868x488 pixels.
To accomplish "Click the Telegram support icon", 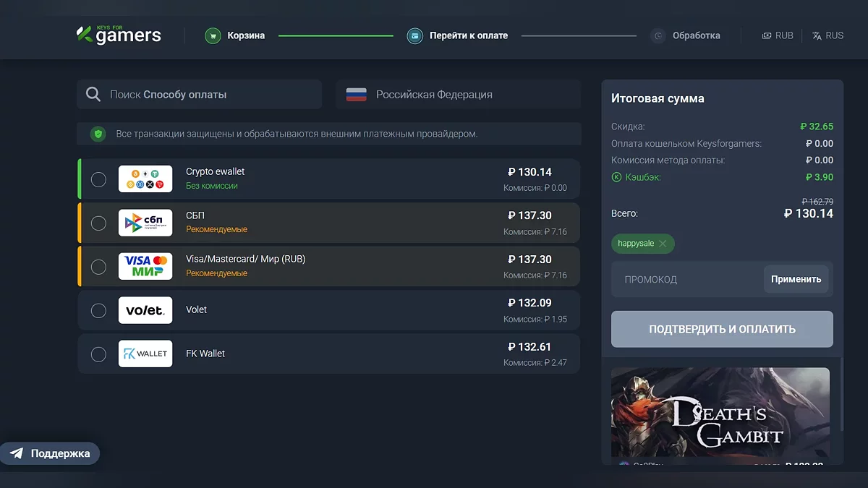I will tap(17, 454).
